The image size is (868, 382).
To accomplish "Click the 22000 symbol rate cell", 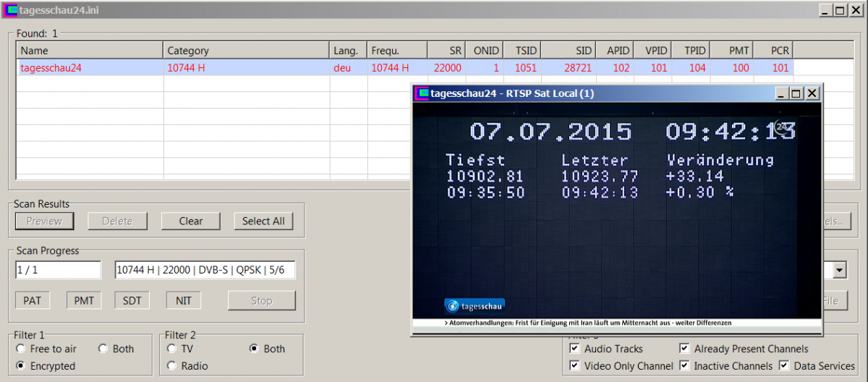I will tap(448, 67).
